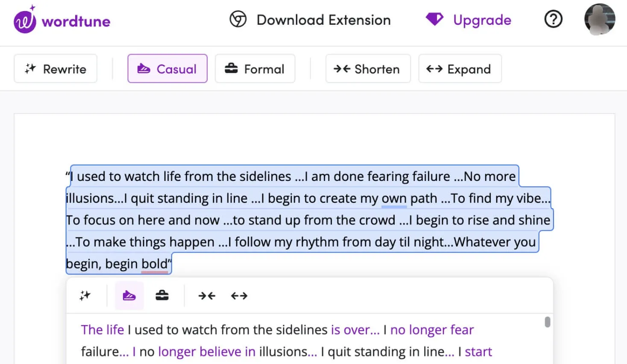The width and height of the screenshot is (627, 364).
Task: Toggle the Rewrite sparkle in the suggestion popup
Action: [x=85, y=295]
